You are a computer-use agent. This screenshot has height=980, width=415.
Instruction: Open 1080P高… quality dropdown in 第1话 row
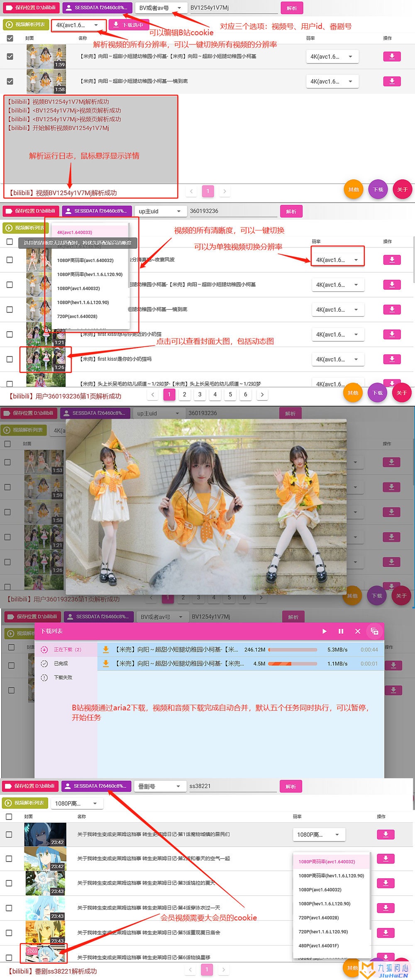(319, 835)
